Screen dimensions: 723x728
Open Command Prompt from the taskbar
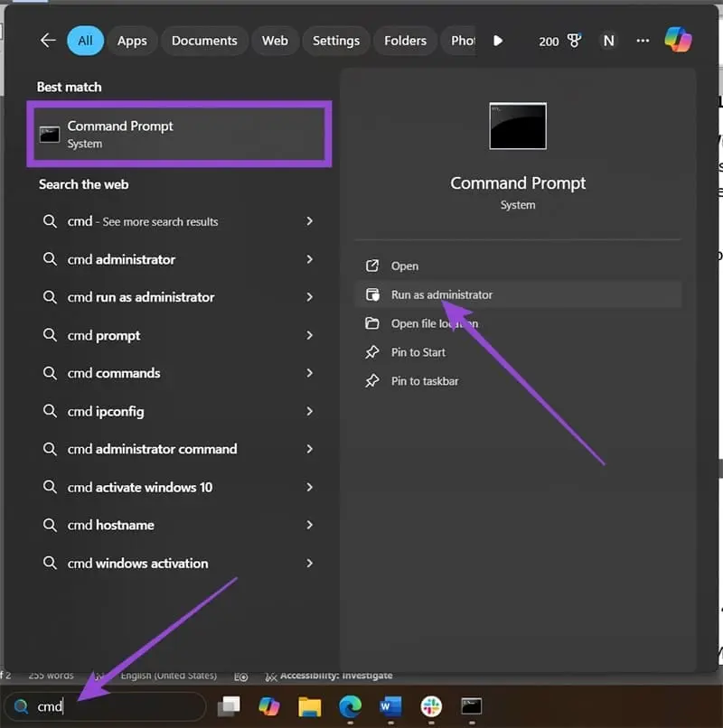(471, 706)
